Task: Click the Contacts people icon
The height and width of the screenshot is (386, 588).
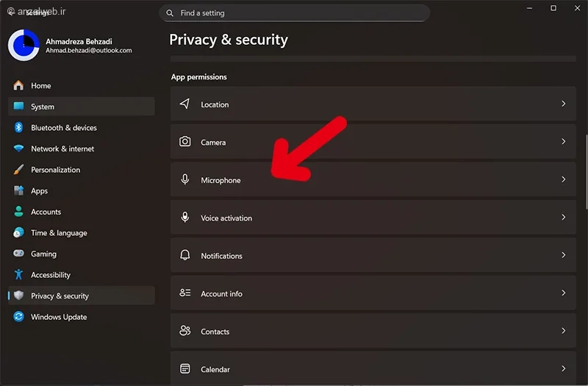Action: tap(185, 330)
